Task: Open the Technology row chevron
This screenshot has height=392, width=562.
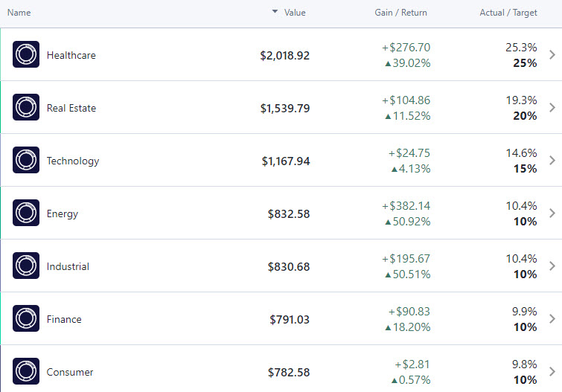Action: point(552,160)
